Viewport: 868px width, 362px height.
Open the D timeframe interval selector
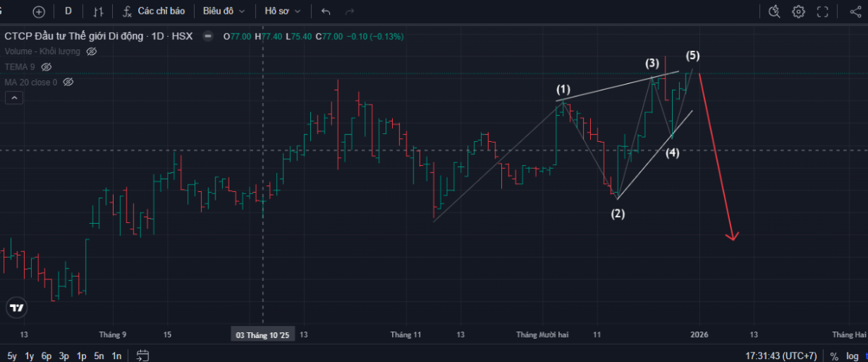[68, 12]
